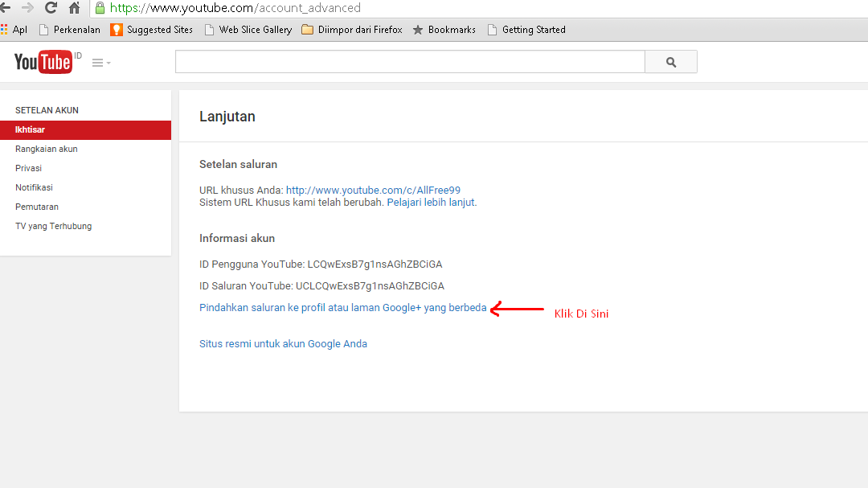Expand the YouTube guide hamburger menu
The image size is (868, 488).
point(100,63)
